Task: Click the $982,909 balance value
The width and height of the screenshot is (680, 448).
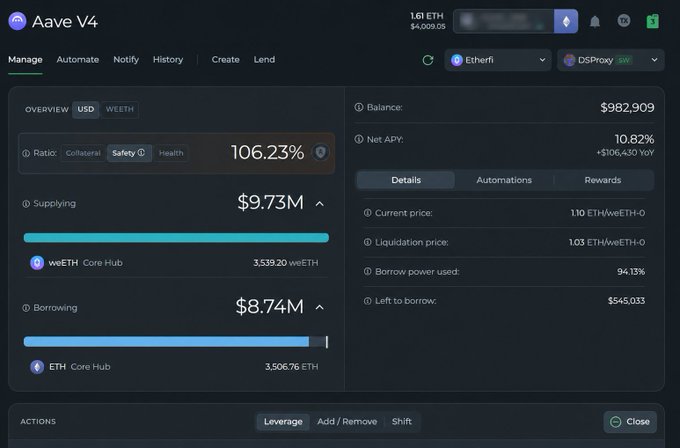Action: (x=627, y=108)
